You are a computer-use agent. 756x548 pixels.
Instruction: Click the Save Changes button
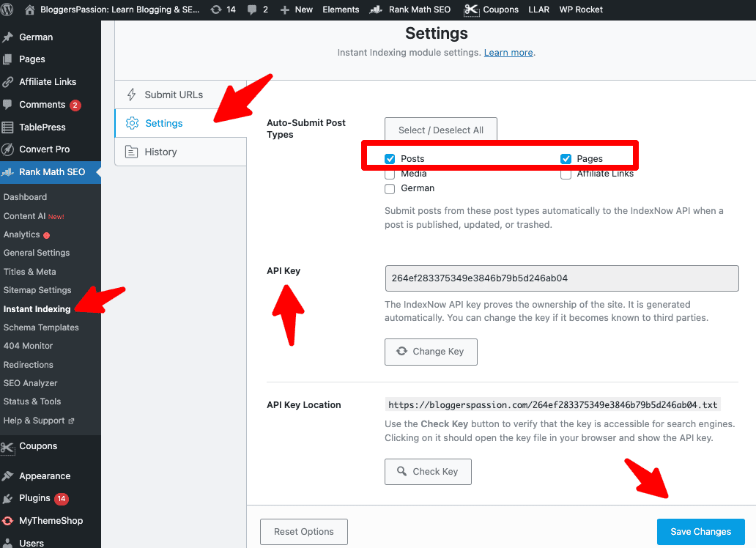tap(700, 532)
